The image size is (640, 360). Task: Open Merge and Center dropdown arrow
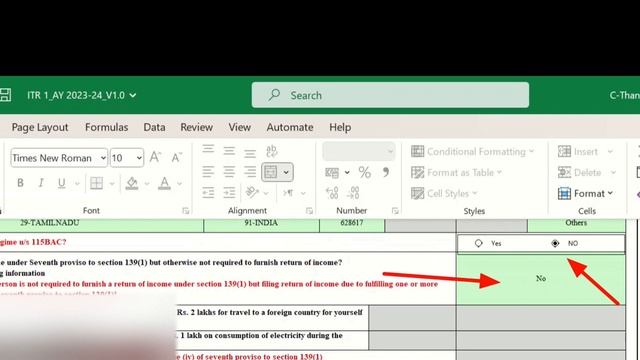point(286,172)
